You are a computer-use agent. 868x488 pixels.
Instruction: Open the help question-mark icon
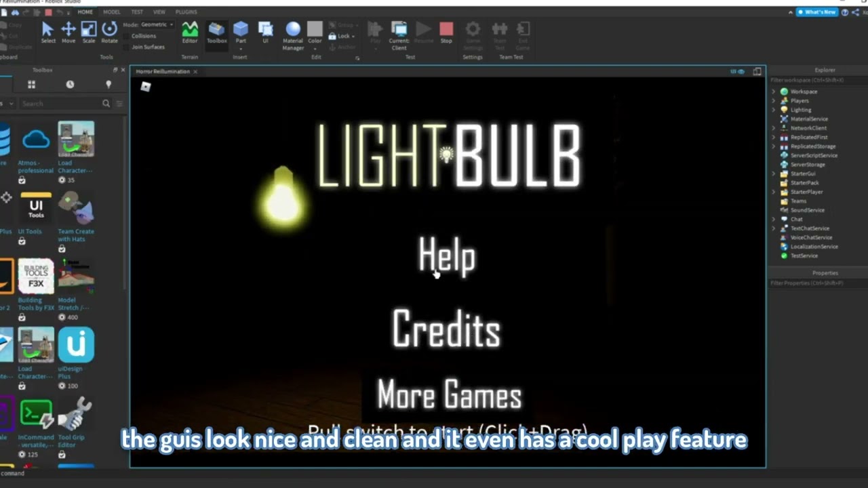point(844,12)
